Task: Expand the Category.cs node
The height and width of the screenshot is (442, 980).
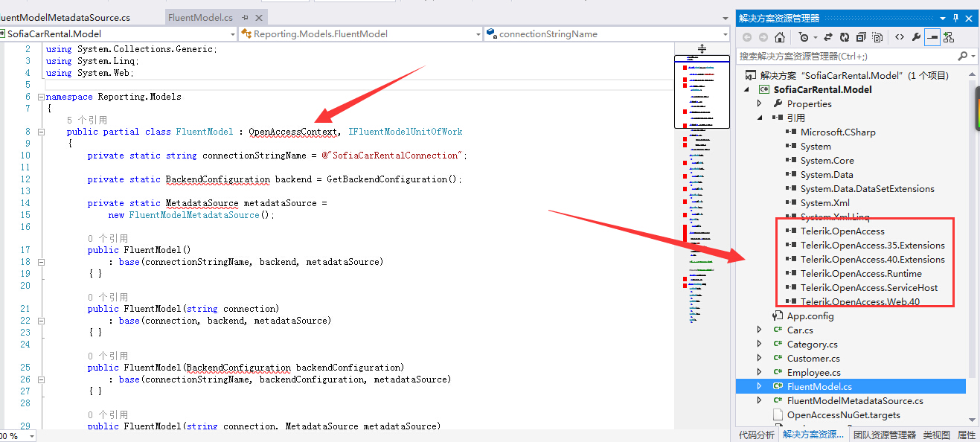Action: (x=760, y=344)
